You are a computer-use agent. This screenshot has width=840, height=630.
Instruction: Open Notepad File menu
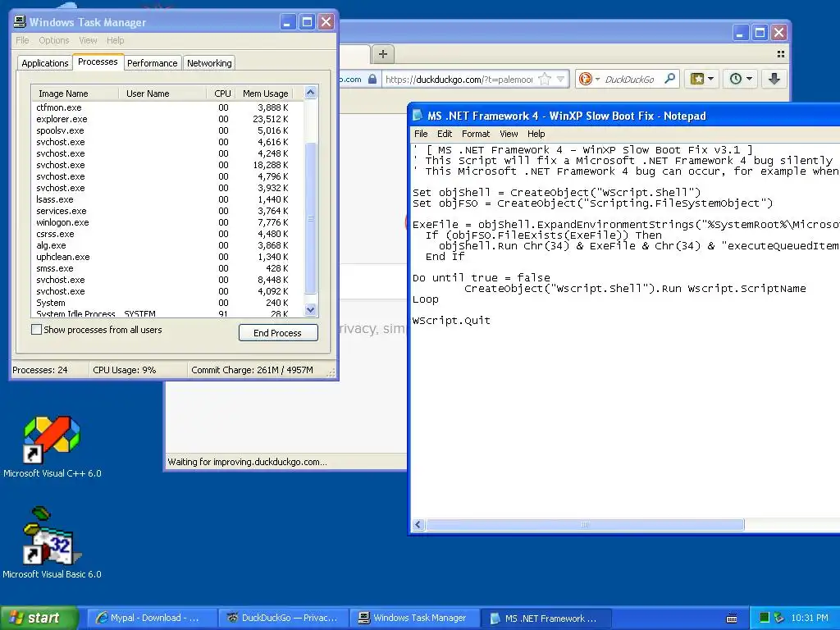click(421, 134)
